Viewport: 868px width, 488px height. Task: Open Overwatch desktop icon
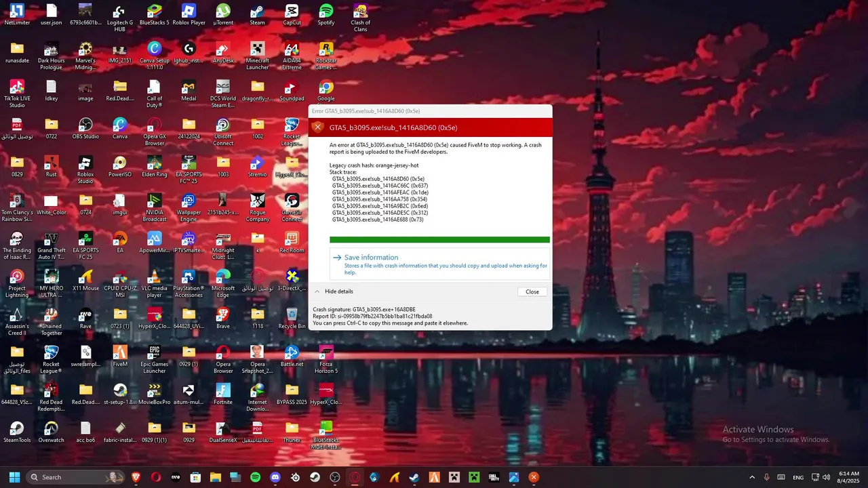[52, 432]
